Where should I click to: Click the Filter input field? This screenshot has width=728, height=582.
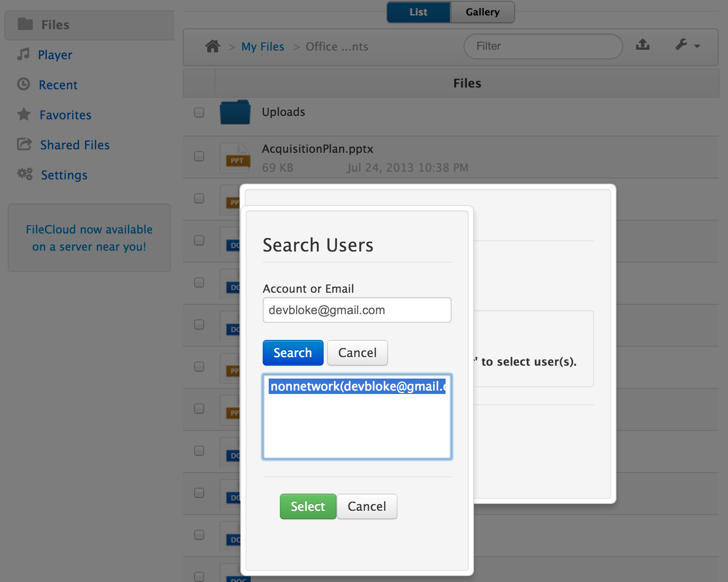click(543, 46)
